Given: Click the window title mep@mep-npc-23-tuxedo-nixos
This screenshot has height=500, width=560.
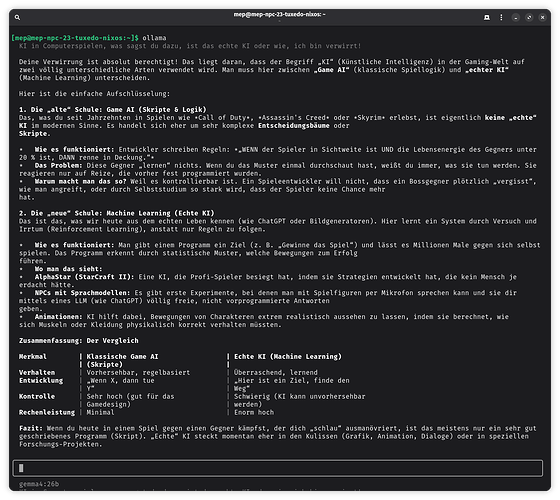Looking at the screenshot, I should tap(280, 14).
